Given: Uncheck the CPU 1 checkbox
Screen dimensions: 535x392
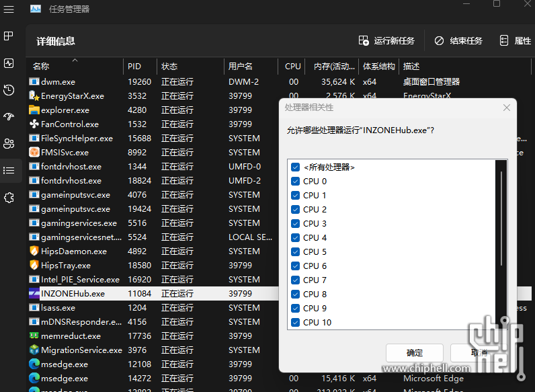Looking at the screenshot, I should tap(296, 195).
